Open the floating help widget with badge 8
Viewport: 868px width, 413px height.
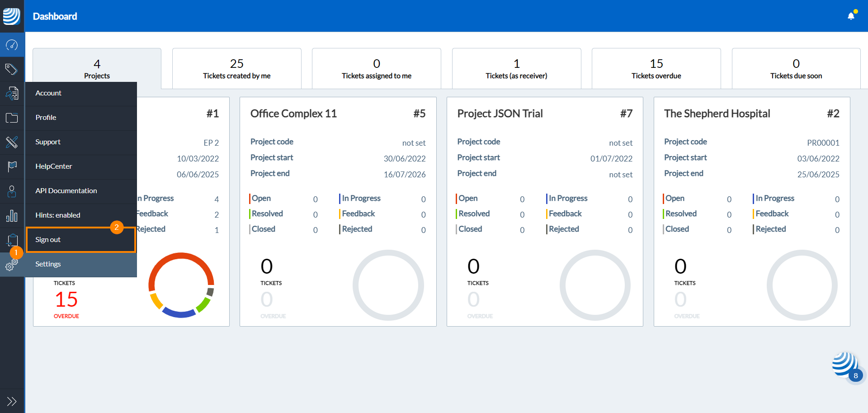tap(845, 365)
